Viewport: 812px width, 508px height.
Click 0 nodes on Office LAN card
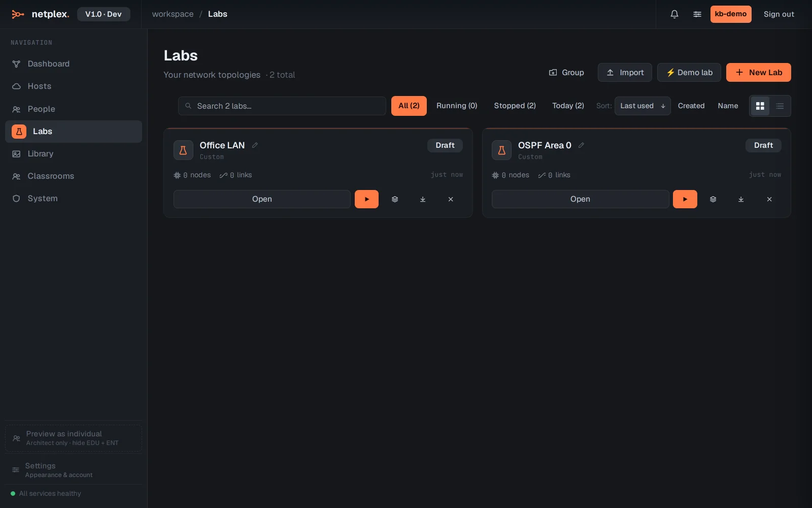pos(192,175)
